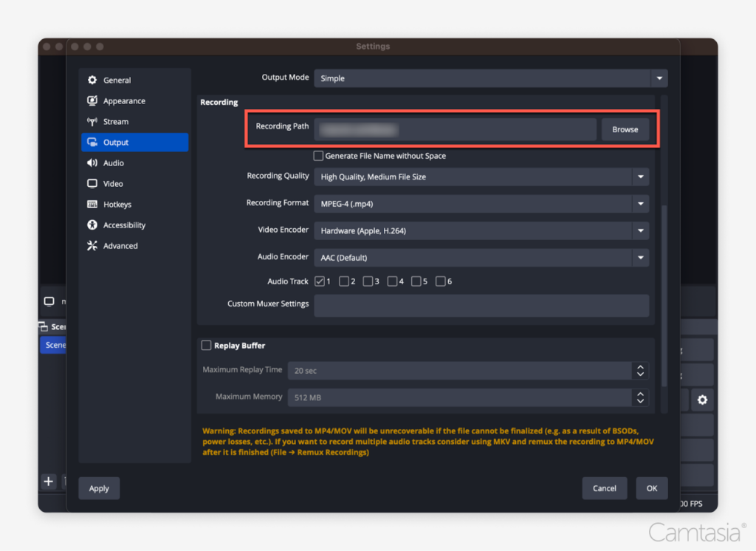Click the settings vertical scrollbar
The image size is (756, 551).
(x=664, y=295)
